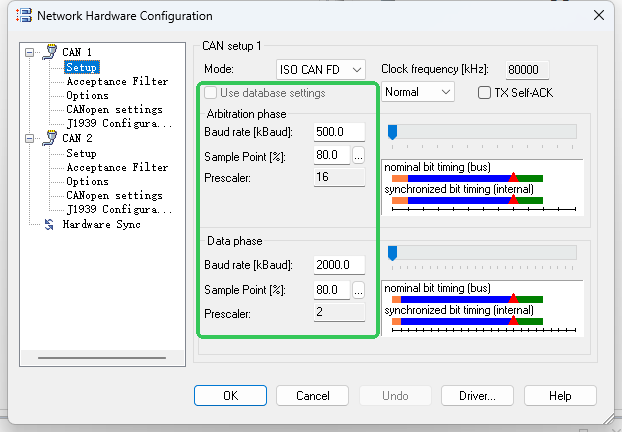Open Acceptance Filter under CAN 2

[x=117, y=167]
